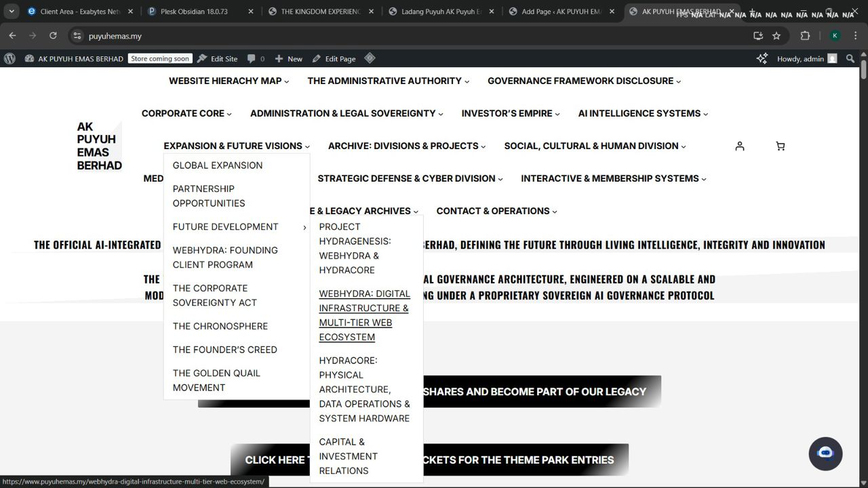868x488 pixels.
Task: Bookmark this page with star icon
Action: pos(776,36)
